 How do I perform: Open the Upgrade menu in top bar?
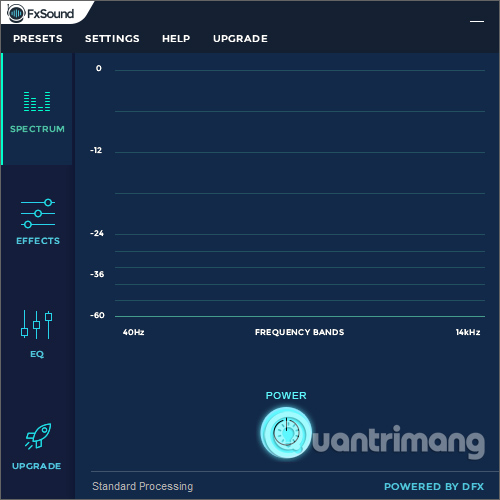pyautogui.click(x=240, y=39)
